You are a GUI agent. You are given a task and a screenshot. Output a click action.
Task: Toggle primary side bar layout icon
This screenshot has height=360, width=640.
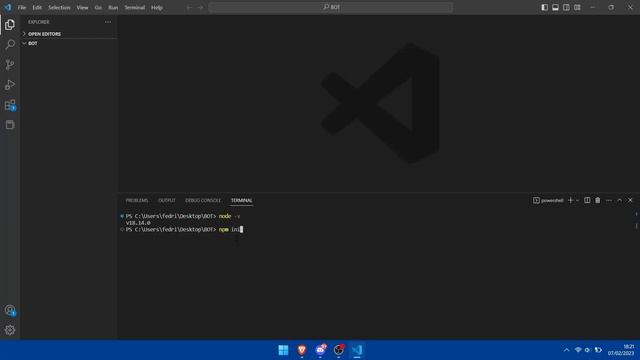pos(544,7)
